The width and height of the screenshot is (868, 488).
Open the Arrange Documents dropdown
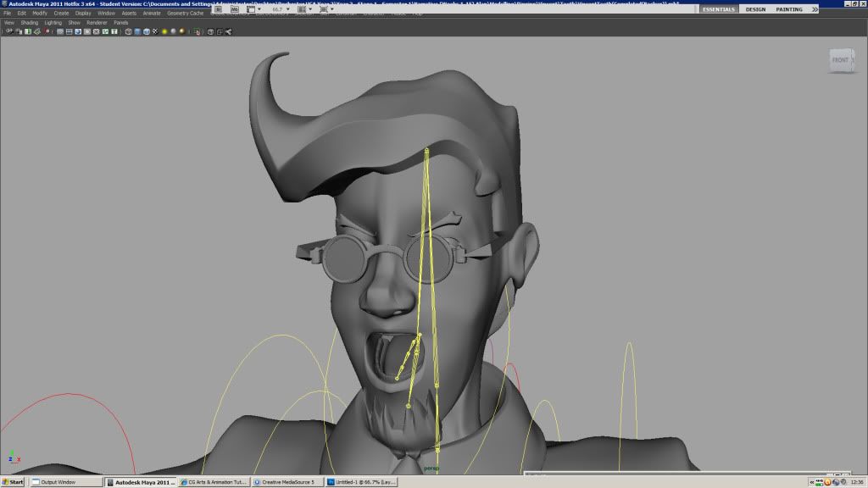[304, 9]
